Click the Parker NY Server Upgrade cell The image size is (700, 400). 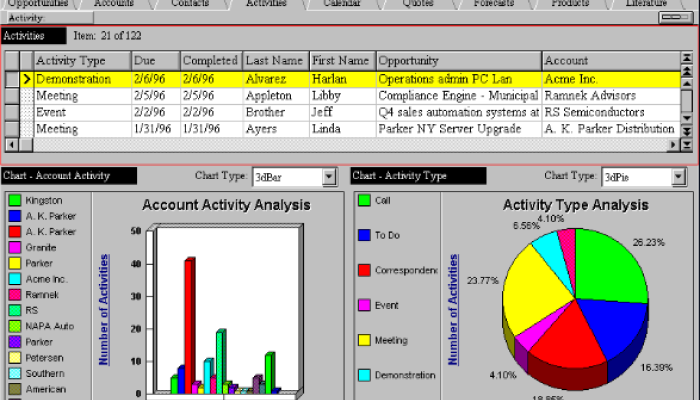coord(459,129)
